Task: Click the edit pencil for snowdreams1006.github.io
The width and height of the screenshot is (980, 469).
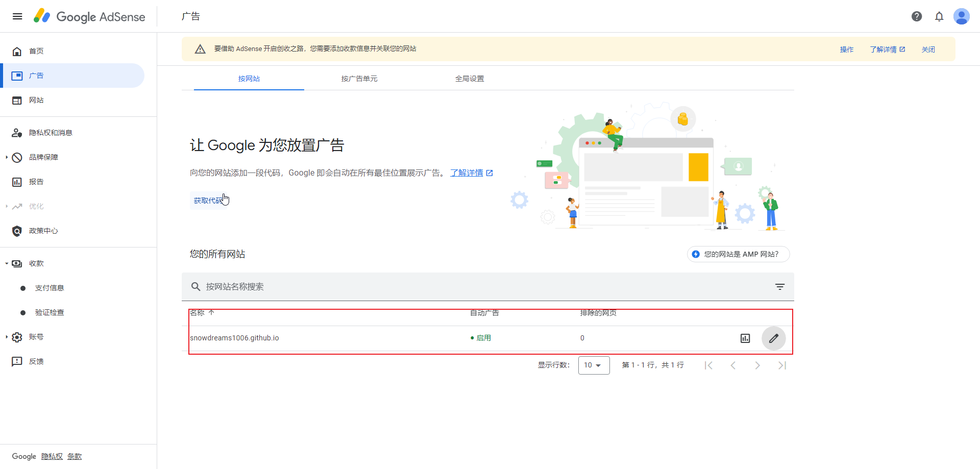Action: [774, 338]
